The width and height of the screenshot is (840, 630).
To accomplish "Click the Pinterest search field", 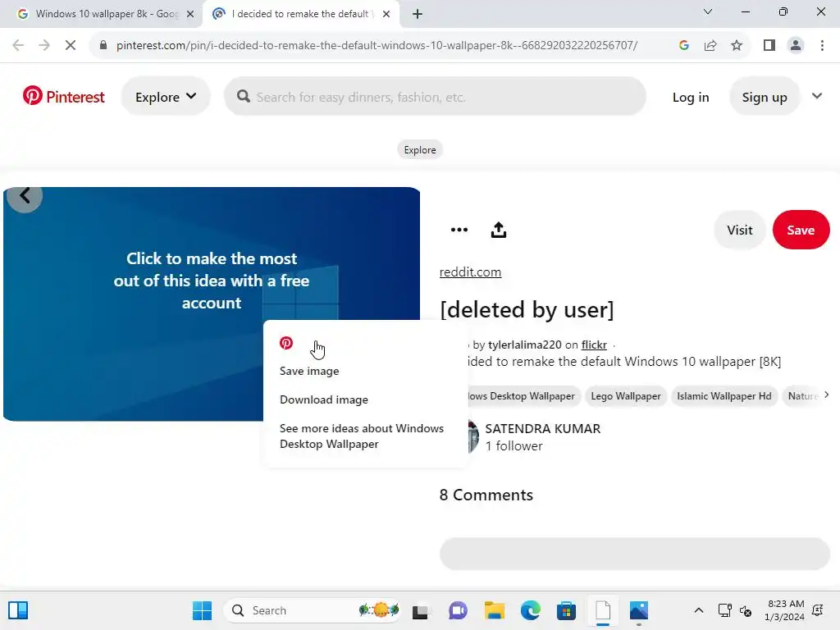I will click(x=435, y=97).
